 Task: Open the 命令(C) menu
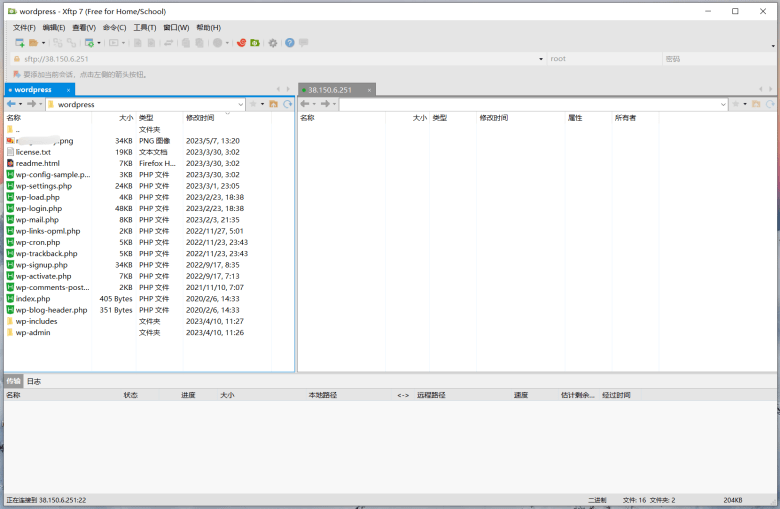114,27
